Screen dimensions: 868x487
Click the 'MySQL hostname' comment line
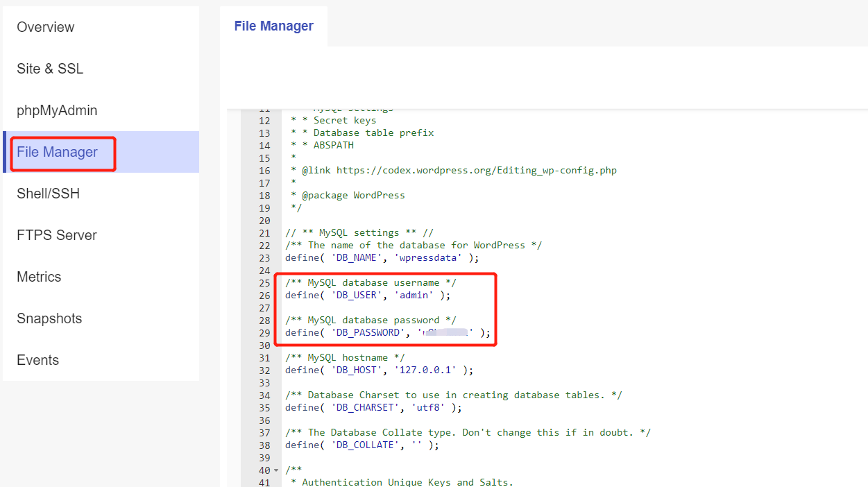point(345,358)
